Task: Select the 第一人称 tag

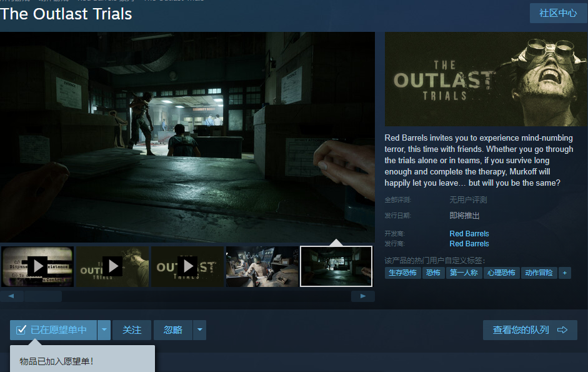Action: (464, 273)
